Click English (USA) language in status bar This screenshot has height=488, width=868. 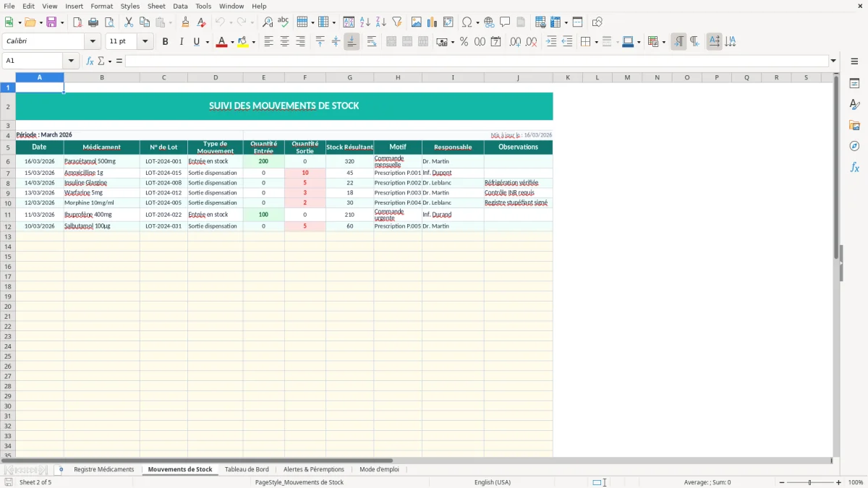point(493,482)
